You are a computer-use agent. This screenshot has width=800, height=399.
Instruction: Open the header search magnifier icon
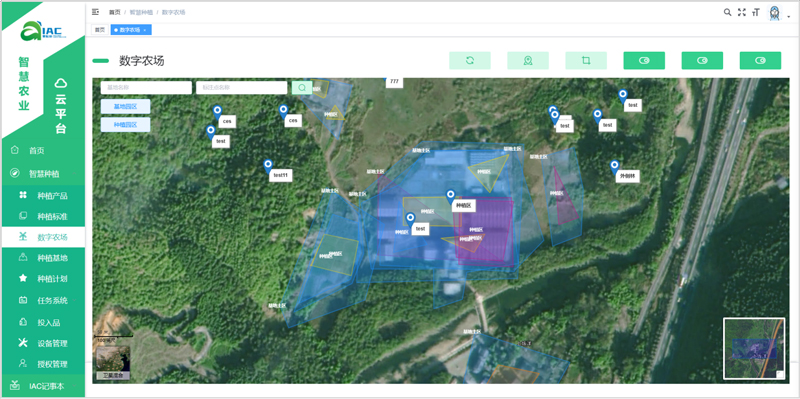pos(728,12)
